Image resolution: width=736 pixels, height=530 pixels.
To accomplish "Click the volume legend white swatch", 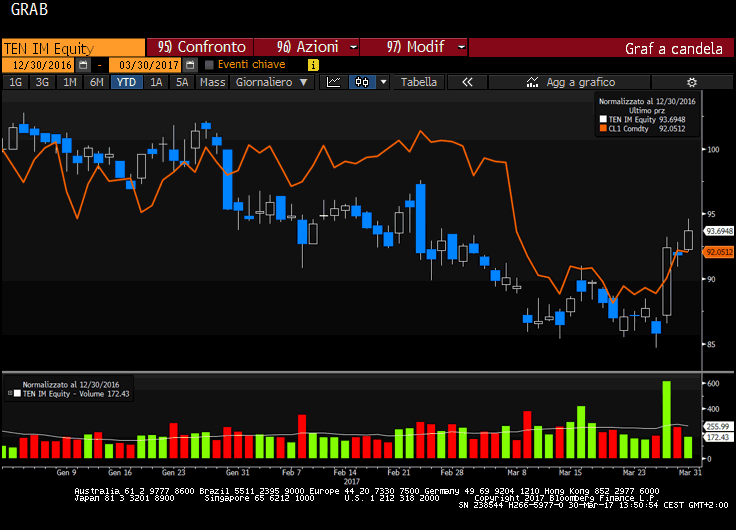I will pyautogui.click(x=17, y=393).
